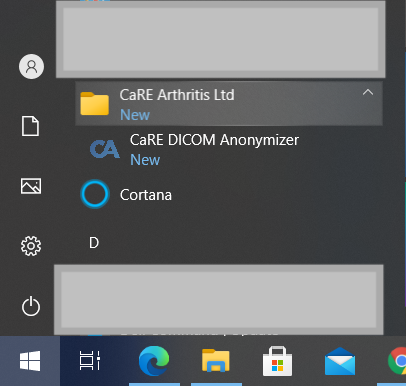Click the D letter section header
This screenshot has width=406, height=386.
(94, 243)
